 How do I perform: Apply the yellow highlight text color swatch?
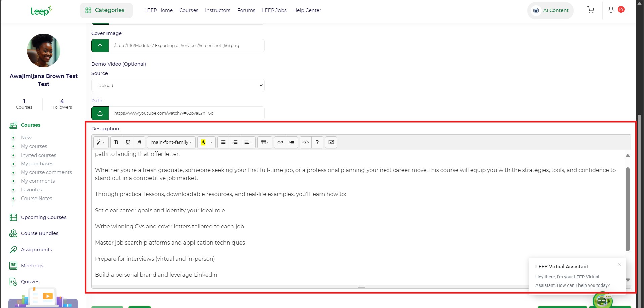(203, 142)
